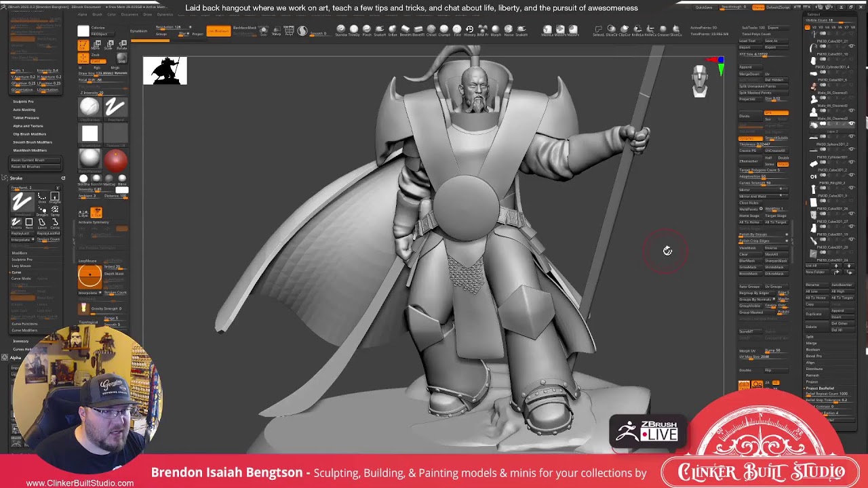
Task: Expand the Smooth Brush Modifiers section
Action: tap(32, 142)
